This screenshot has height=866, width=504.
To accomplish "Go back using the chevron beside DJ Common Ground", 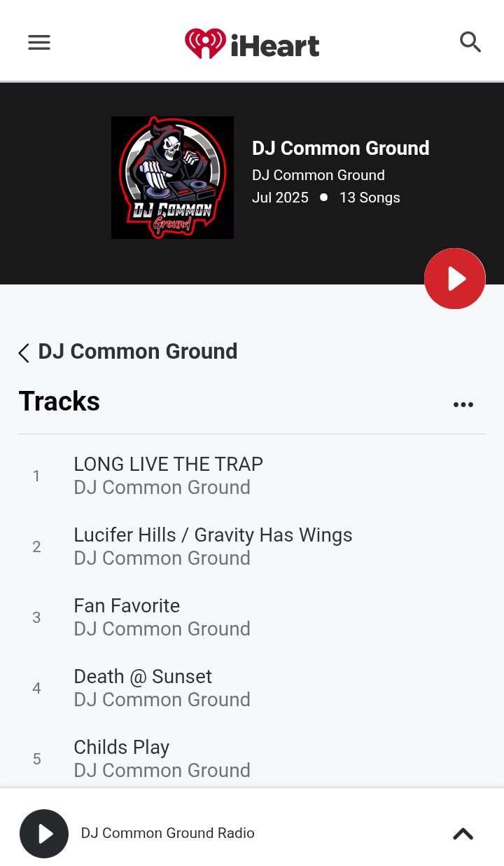I will click(24, 352).
